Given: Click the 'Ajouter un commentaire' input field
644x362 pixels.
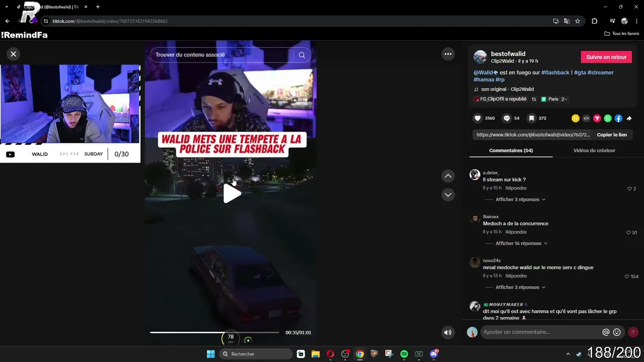Looking at the screenshot, I should tap(541, 332).
